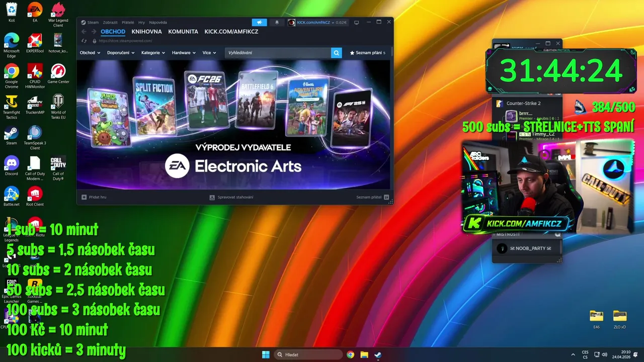Open the Steam menu in the Steam window
Image resolution: width=644 pixels, height=362 pixels.
coord(93,22)
